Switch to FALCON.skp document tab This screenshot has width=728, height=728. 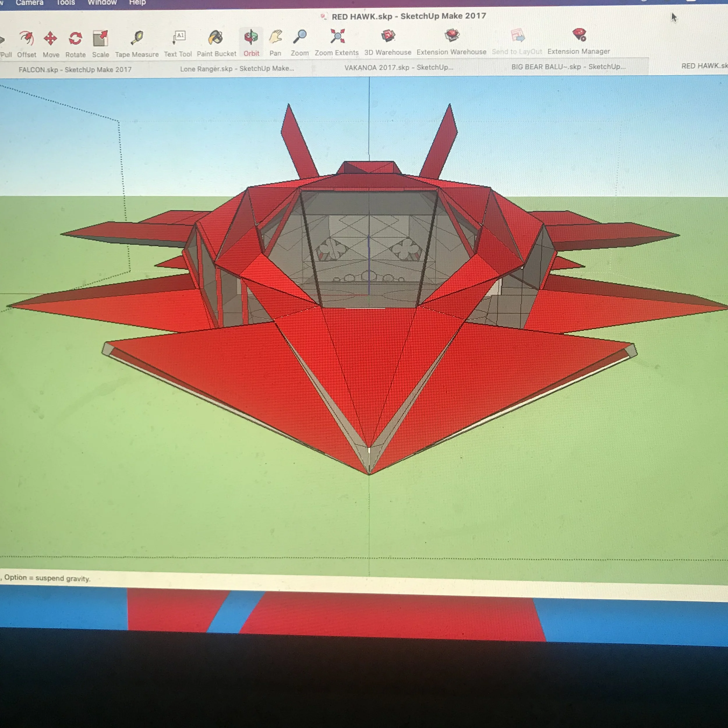[x=75, y=69]
